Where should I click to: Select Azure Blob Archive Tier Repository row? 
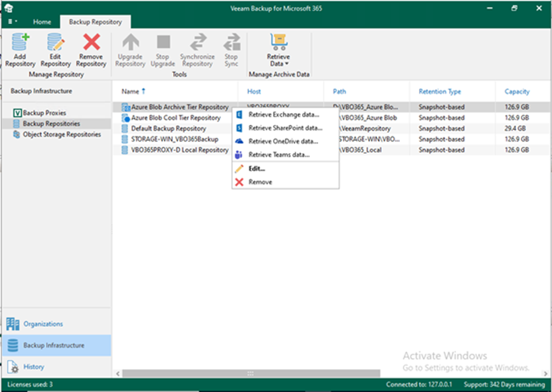(331, 107)
